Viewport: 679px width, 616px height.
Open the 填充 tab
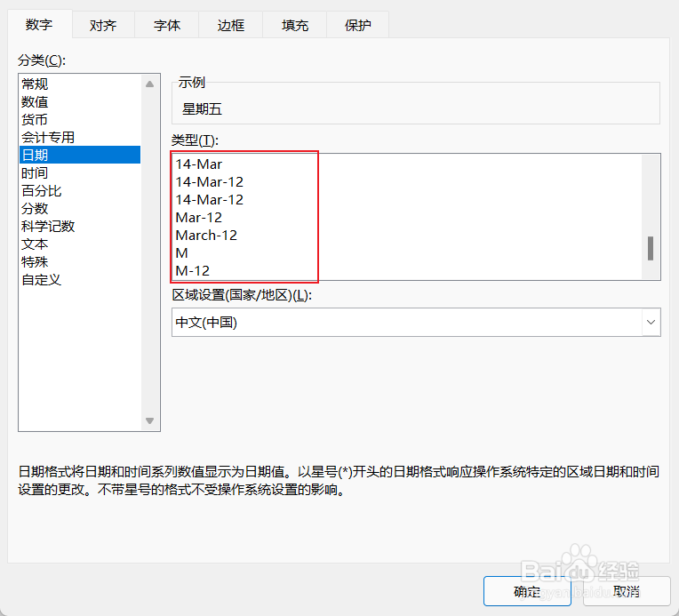294,25
